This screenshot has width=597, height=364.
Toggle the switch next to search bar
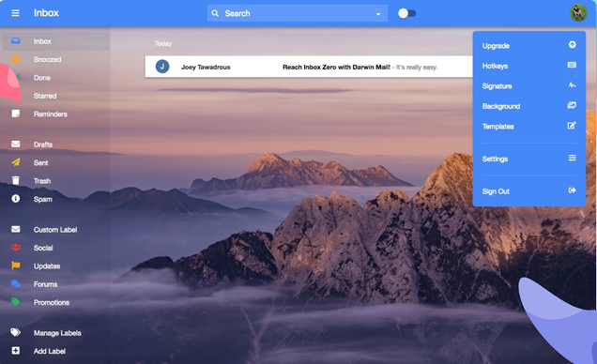(406, 13)
